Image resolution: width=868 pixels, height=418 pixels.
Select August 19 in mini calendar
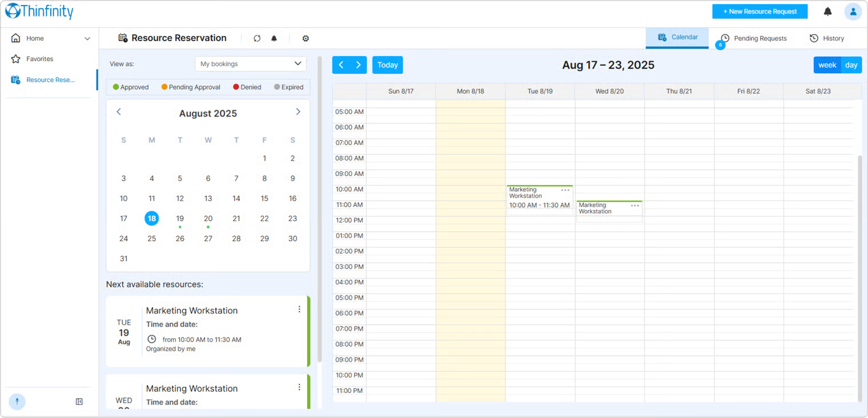point(180,219)
